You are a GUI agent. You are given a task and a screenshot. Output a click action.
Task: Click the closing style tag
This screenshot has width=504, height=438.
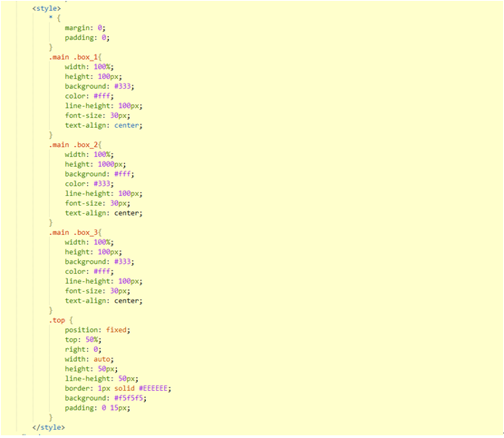coord(49,427)
